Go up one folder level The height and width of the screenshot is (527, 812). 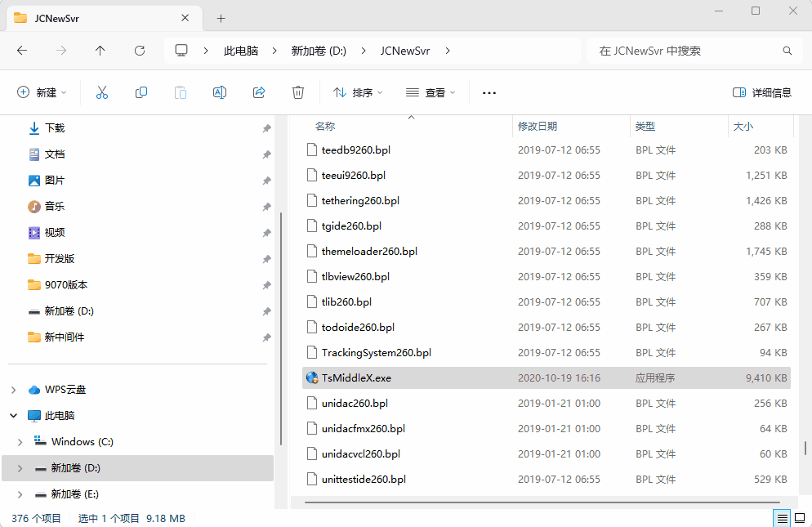[x=100, y=51]
